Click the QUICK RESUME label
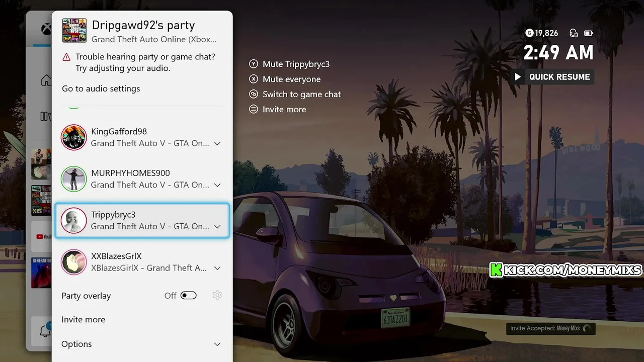 pos(559,77)
